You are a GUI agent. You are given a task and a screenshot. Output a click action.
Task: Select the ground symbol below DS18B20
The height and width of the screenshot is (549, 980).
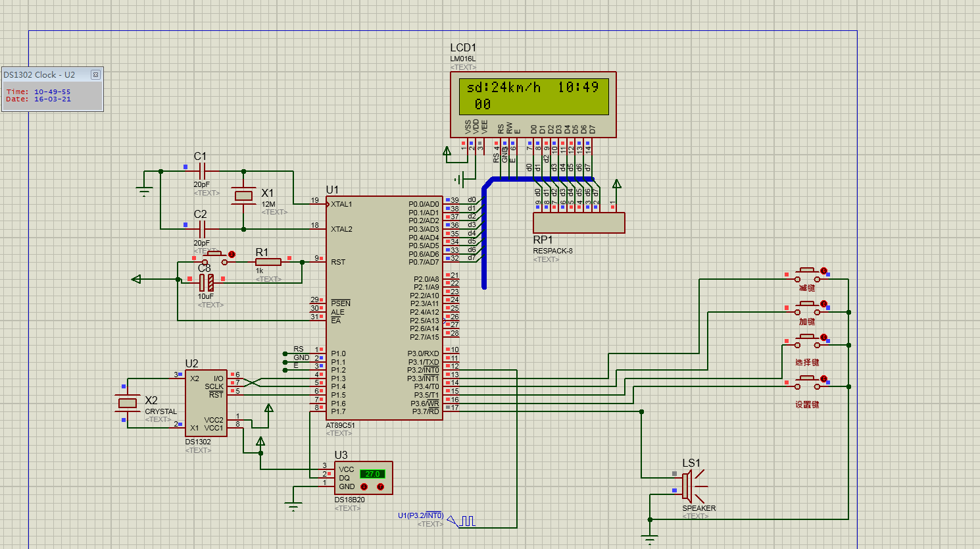pos(293,507)
